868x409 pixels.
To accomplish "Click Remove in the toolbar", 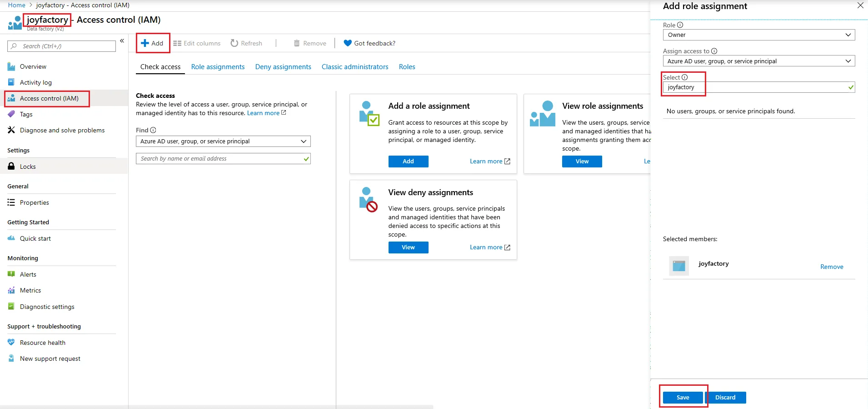I will 310,43.
